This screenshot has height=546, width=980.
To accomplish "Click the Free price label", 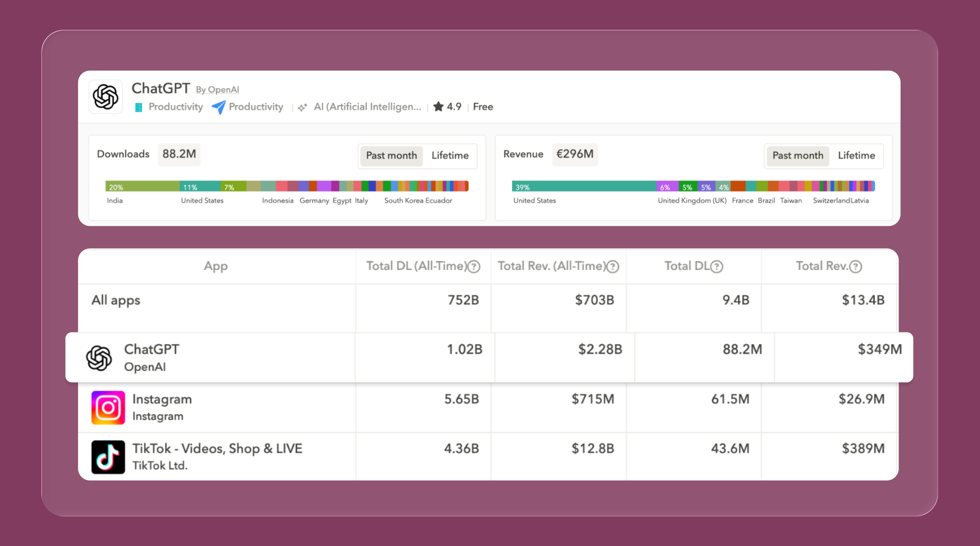I will click(483, 107).
